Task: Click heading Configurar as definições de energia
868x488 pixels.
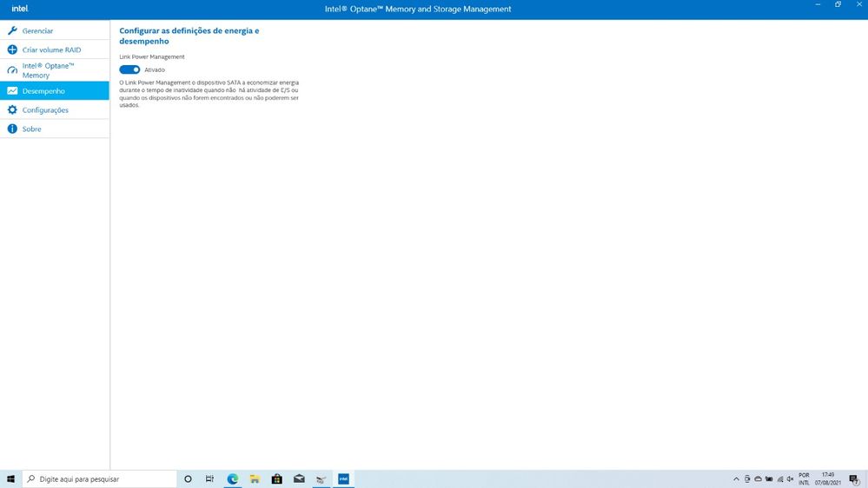Action: pyautogui.click(x=189, y=36)
